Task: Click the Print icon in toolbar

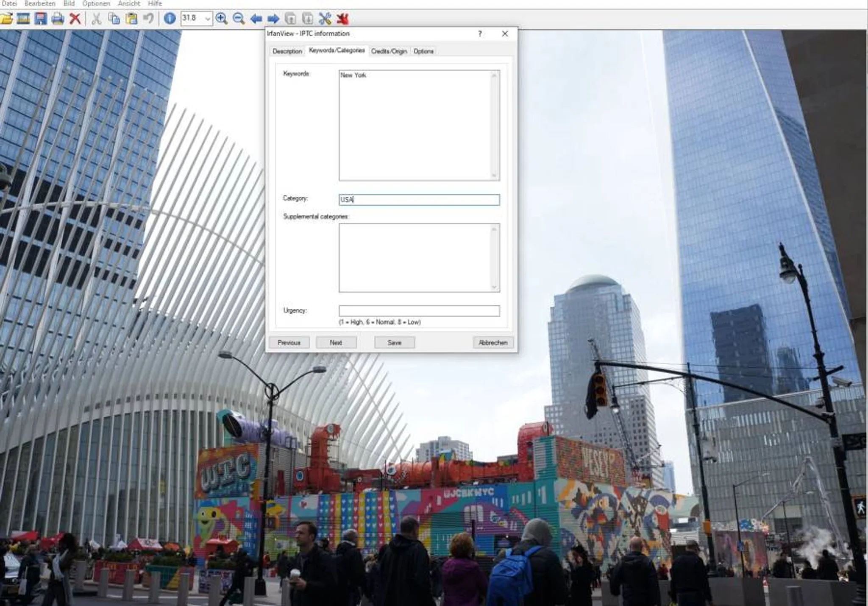Action: pos(58,19)
